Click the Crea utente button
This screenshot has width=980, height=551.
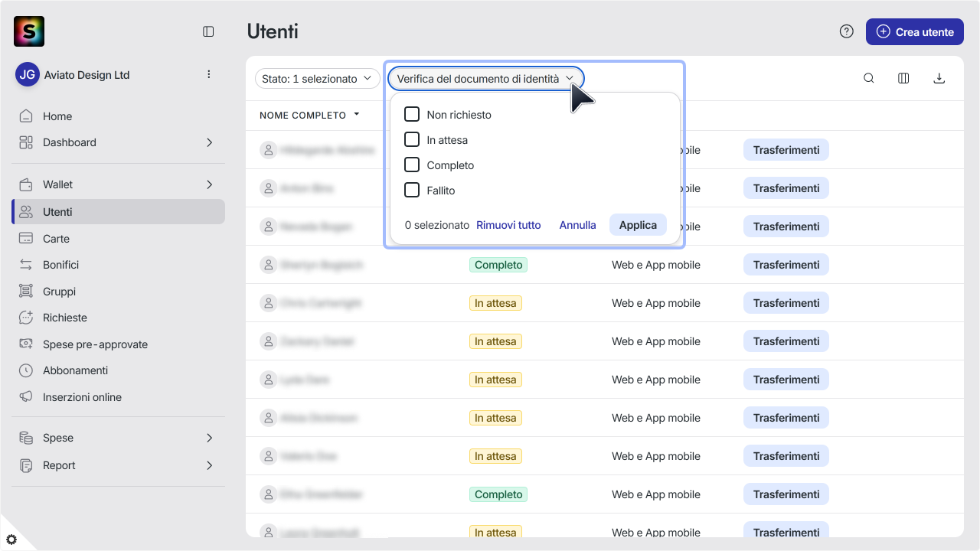914,32
